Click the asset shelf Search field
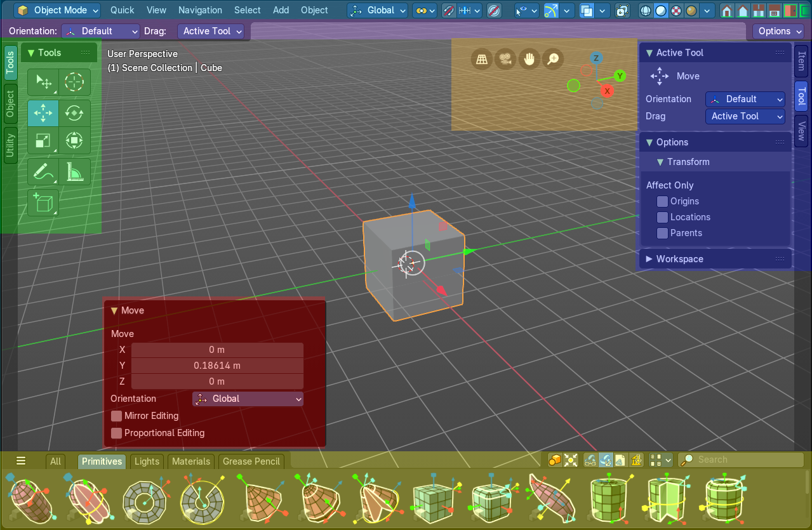Screen dimensions: 812x530 coord(740,460)
